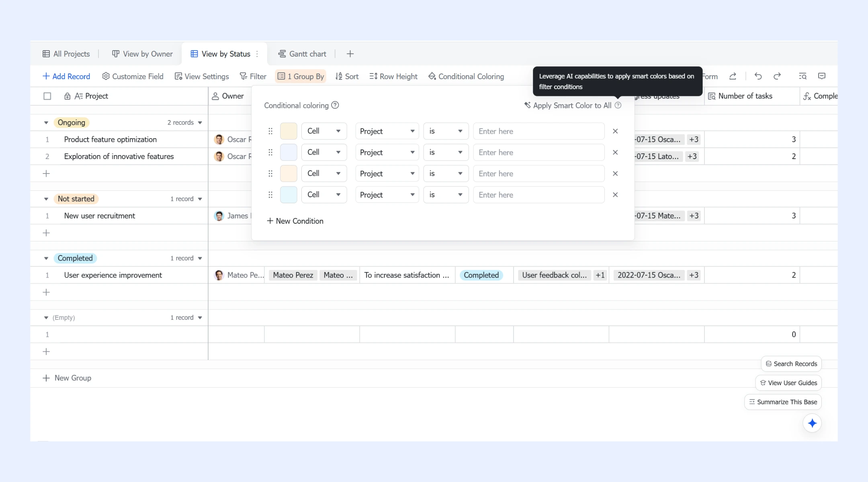Click Apply Smart Color to All
Viewport: 868px width, 482px height.
(x=567, y=105)
